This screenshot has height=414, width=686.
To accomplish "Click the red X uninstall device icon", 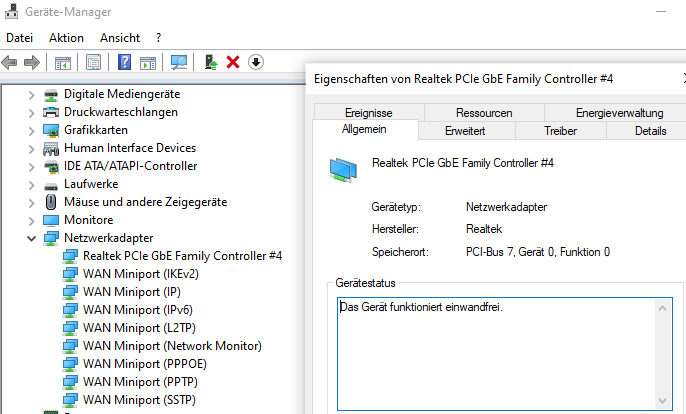I will pyautogui.click(x=233, y=62).
